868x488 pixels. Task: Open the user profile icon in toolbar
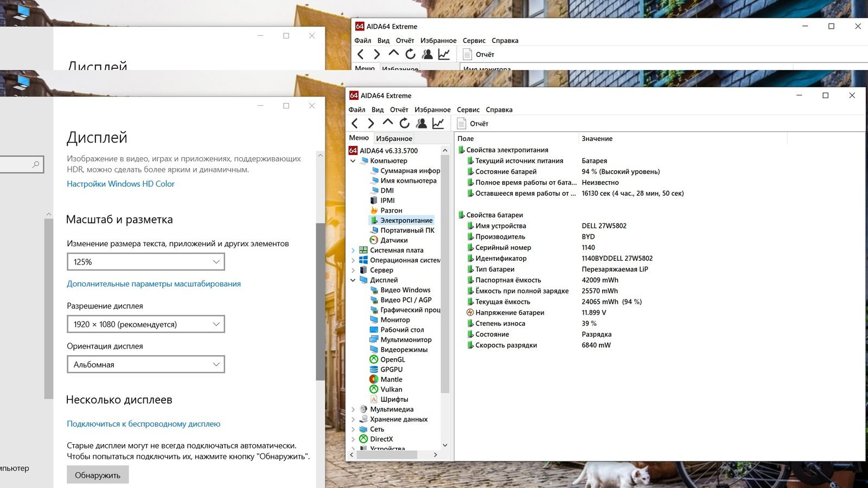pyautogui.click(x=421, y=124)
